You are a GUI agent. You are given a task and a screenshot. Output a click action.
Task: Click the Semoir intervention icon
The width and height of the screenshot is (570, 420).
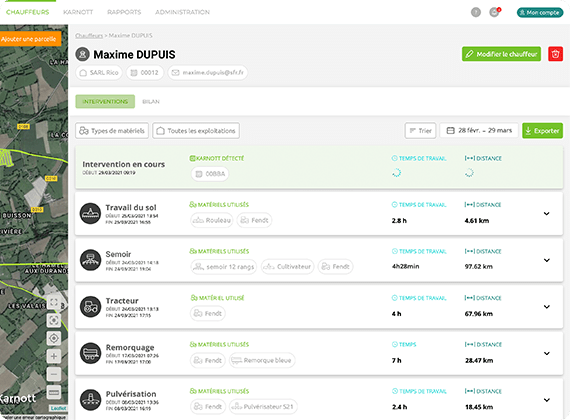(91, 260)
